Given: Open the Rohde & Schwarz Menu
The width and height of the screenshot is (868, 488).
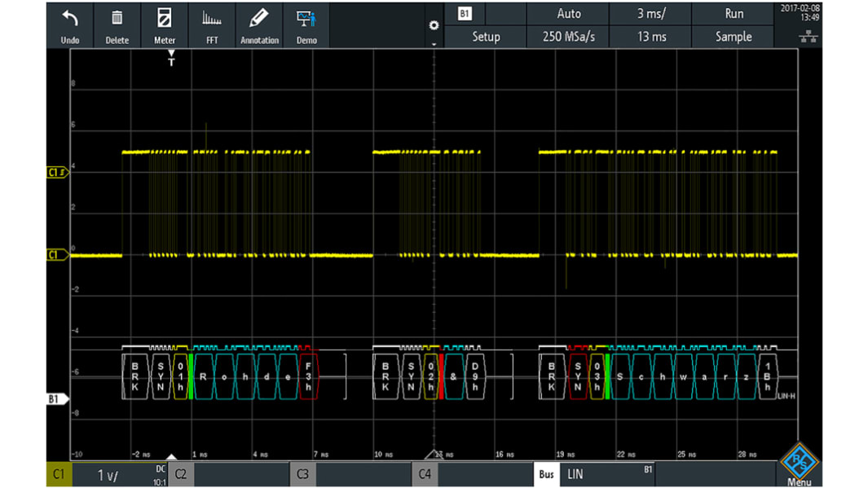Looking at the screenshot, I should [800, 464].
